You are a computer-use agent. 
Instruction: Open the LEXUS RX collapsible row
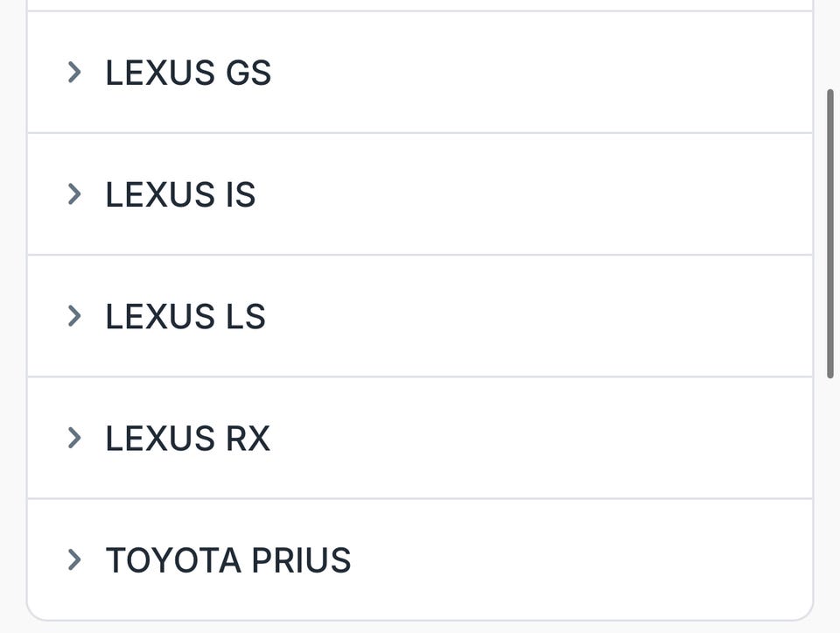click(x=420, y=437)
